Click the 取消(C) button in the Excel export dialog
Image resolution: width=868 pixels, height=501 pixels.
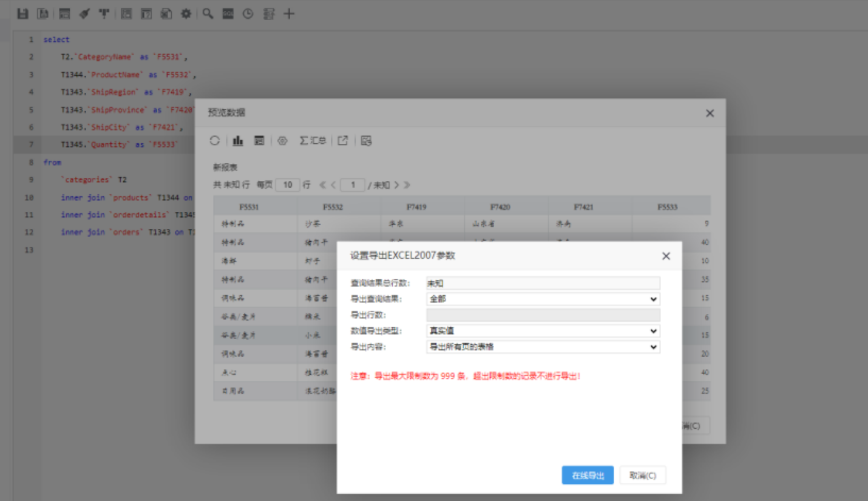tap(643, 475)
